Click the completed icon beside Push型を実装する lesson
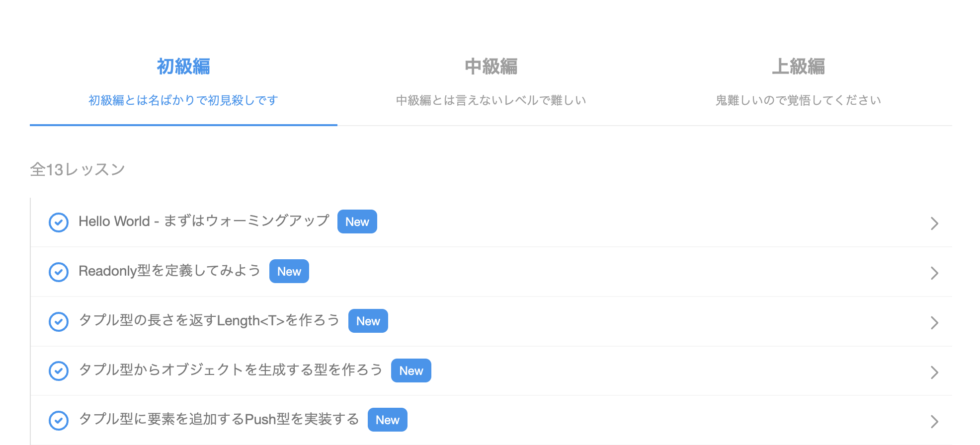 click(x=58, y=420)
